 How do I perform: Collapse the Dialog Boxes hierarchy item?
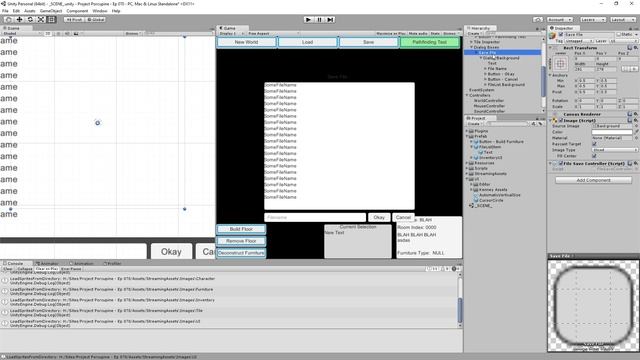coord(471,47)
